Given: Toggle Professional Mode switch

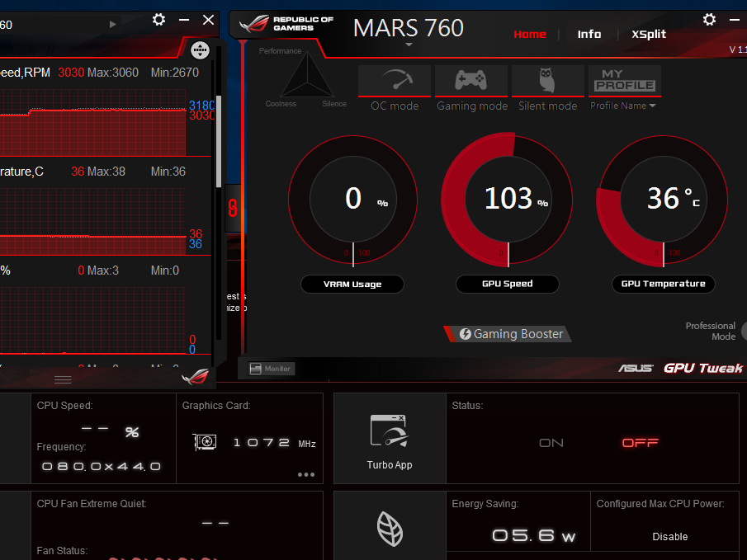Looking at the screenshot, I should tap(743, 332).
